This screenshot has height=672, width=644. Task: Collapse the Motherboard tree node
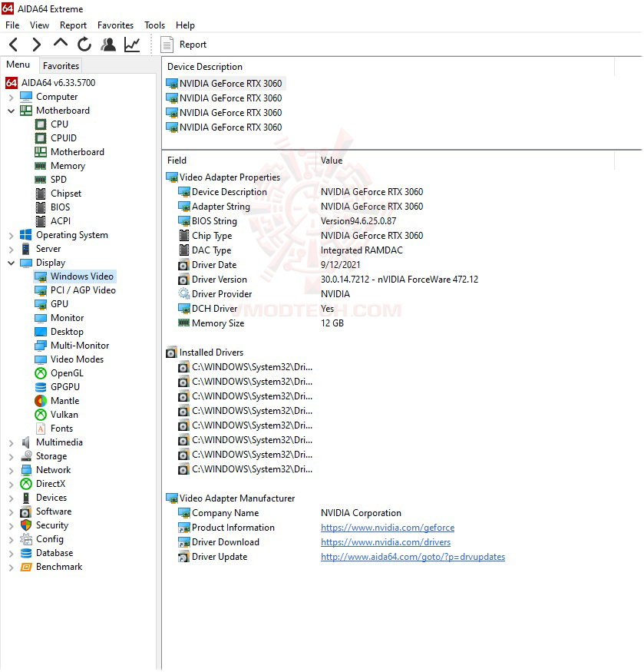(x=12, y=111)
